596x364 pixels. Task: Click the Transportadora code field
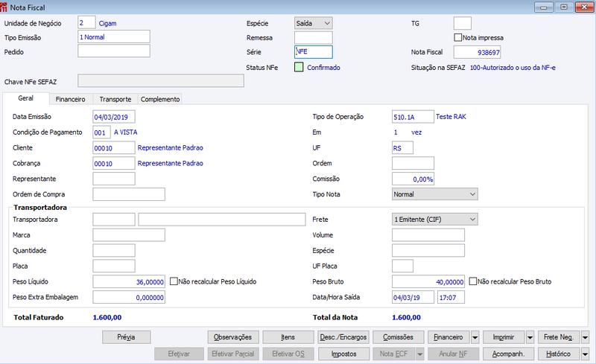pyautogui.click(x=114, y=220)
